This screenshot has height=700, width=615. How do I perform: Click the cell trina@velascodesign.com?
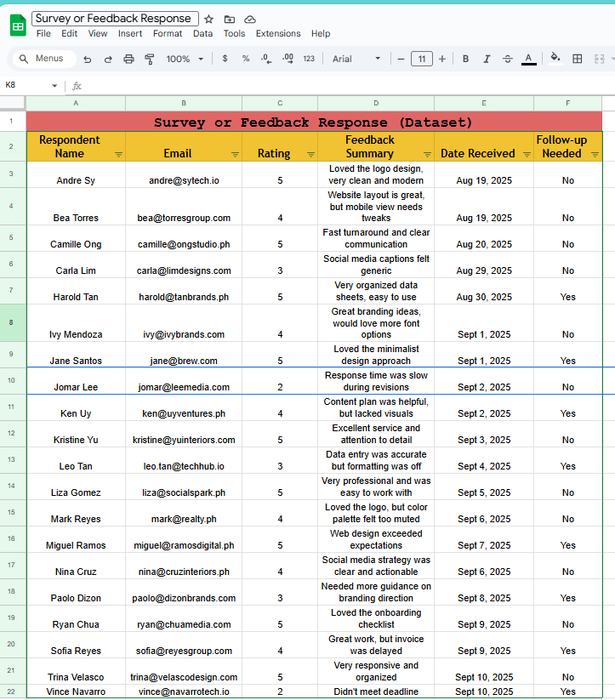coord(184,671)
